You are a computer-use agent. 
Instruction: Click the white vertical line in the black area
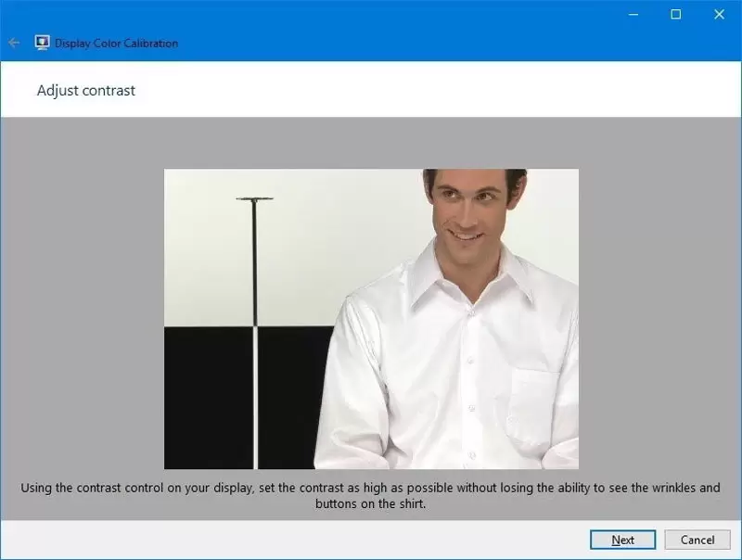(255, 399)
